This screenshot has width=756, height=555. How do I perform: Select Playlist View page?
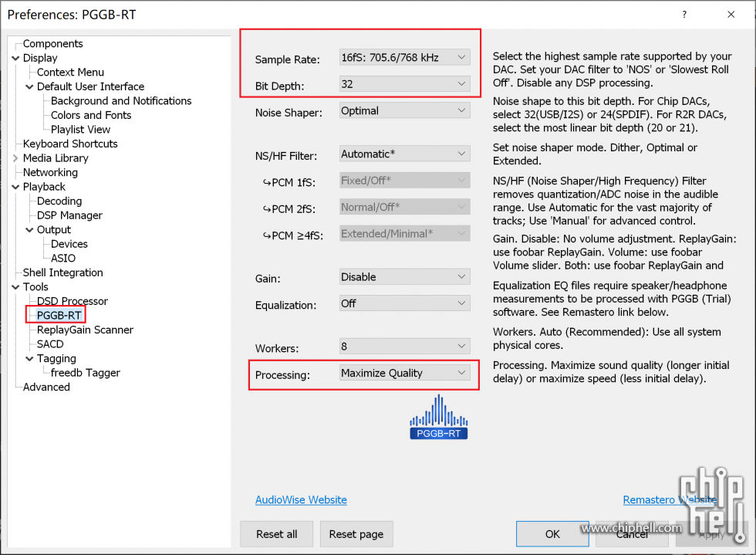[x=80, y=130]
